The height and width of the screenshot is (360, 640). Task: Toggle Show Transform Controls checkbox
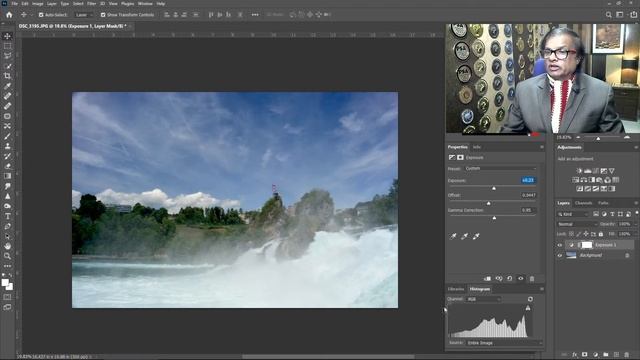click(103, 15)
